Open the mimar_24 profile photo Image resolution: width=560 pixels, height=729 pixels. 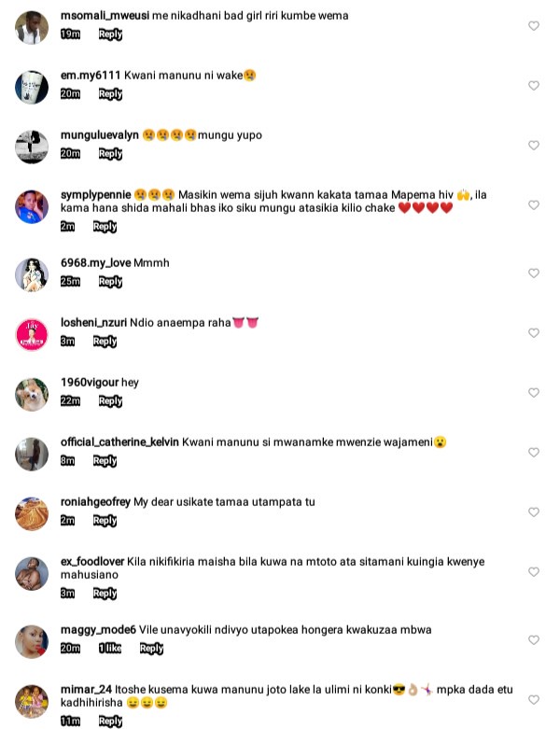(x=32, y=701)
